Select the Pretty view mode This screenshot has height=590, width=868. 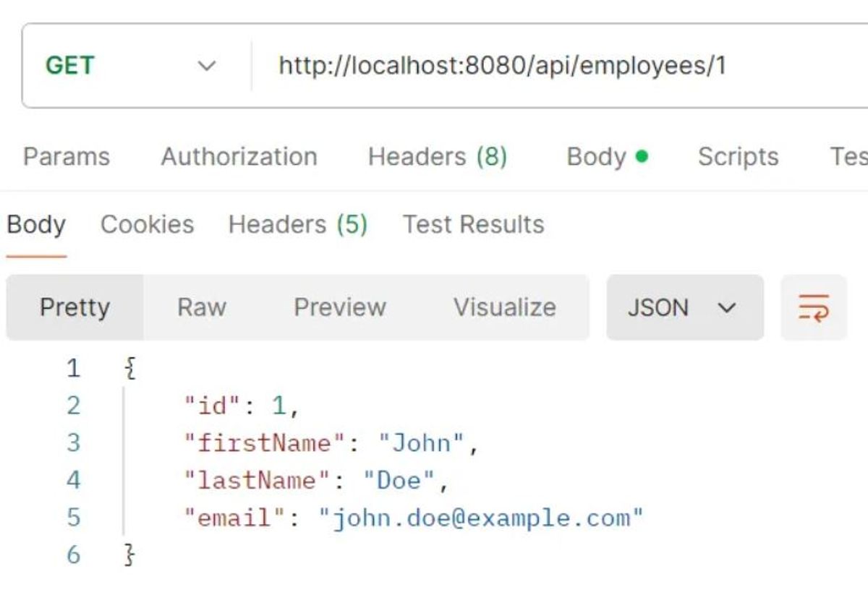(x=75, y=308)
